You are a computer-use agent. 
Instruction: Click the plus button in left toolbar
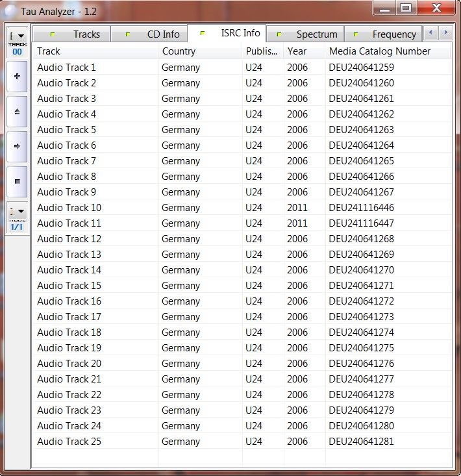pyautogui.click(x=17, y=77)
